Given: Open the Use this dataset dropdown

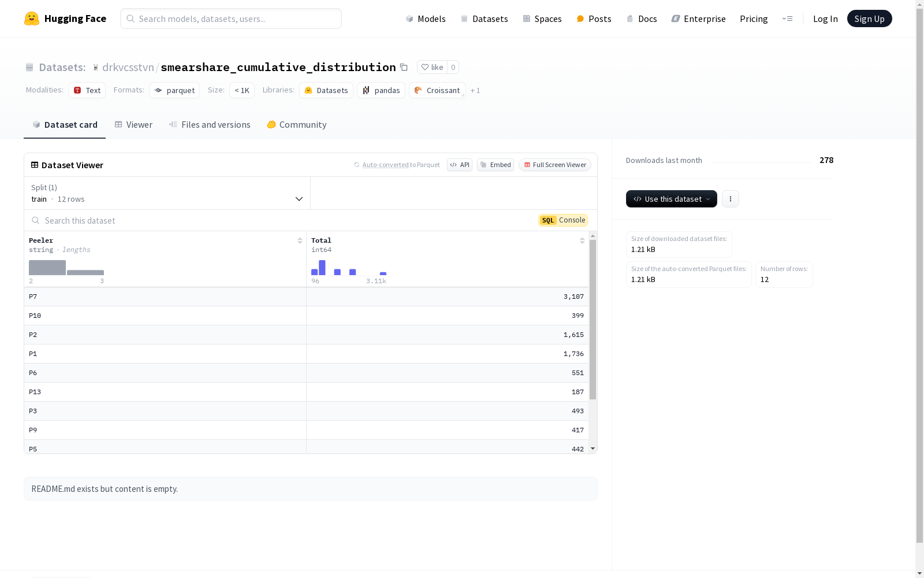Looking at the screenshot, I should tap(672, 199).
